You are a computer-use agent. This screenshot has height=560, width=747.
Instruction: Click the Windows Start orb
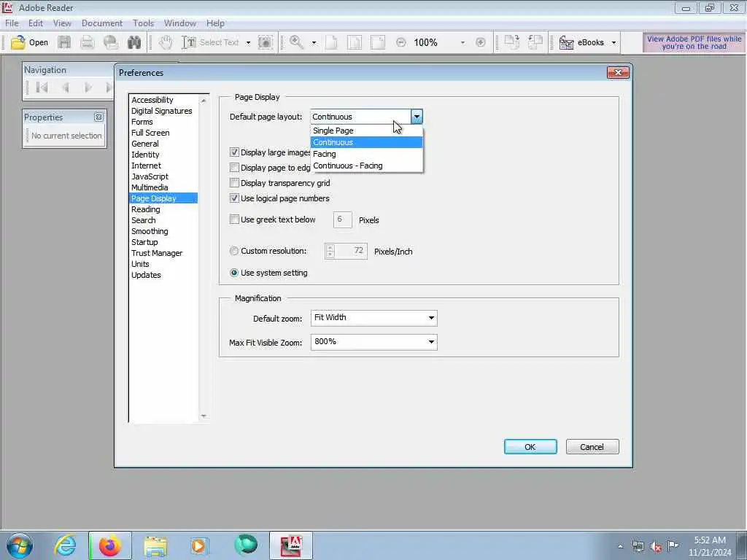point(20,545)
